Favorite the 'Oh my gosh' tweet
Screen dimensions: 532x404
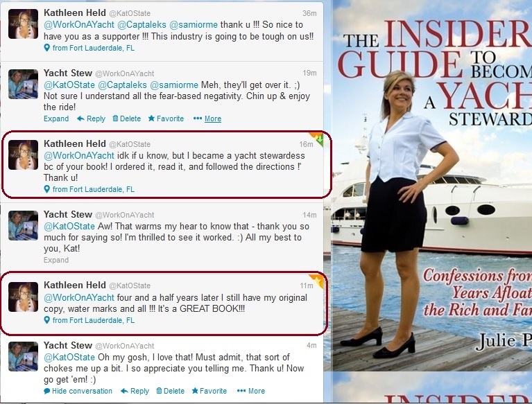[209, 391]
